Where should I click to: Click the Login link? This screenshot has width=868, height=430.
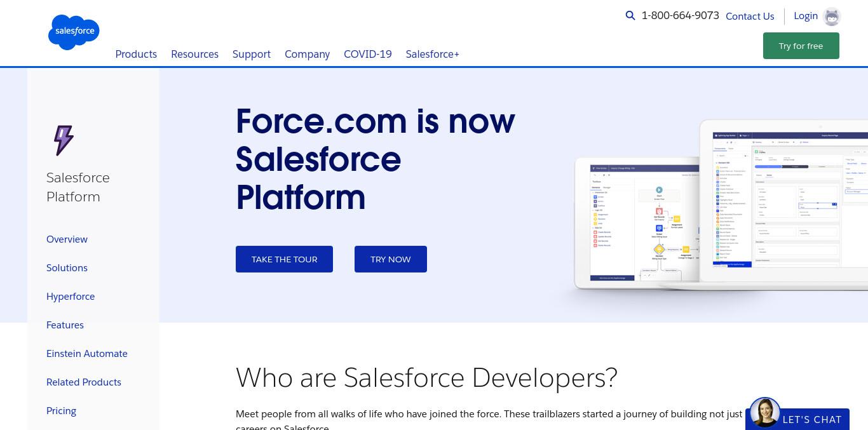tap(806, 16)
